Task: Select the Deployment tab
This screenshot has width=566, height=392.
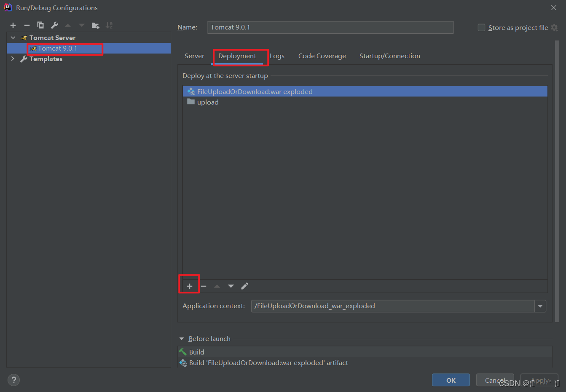Action: point(237,56)
